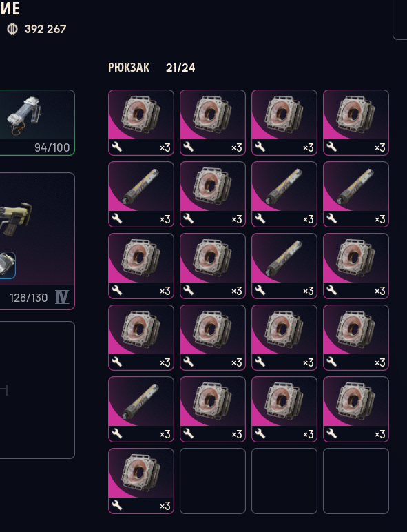Image resolution: width=407 pixels, height=532 pixels.
Task: Select the tube item in second row, first column
Action: [x=141, y=194]
